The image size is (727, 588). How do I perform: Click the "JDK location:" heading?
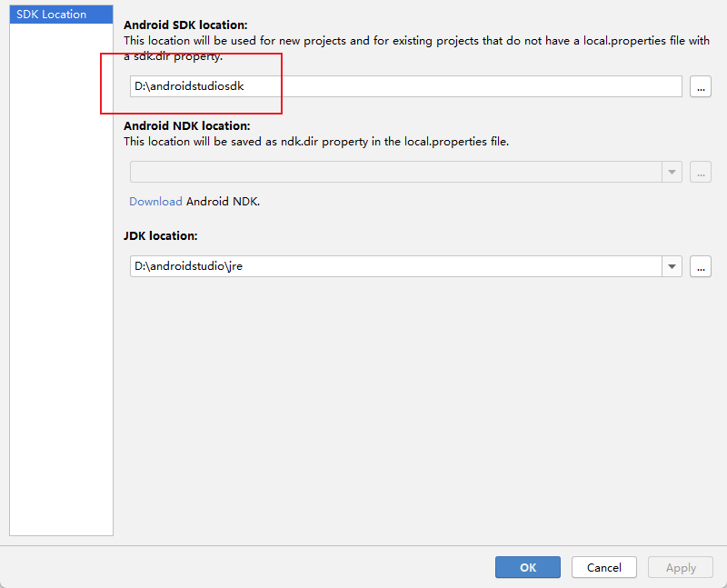(161, 235)
